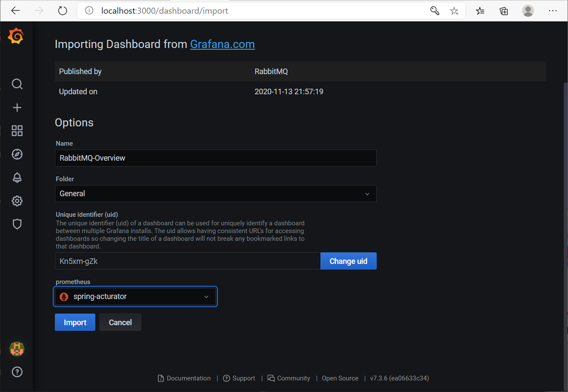Click the Folder field label
Viewport: 568px width, 392px height.
click(65, 179)
